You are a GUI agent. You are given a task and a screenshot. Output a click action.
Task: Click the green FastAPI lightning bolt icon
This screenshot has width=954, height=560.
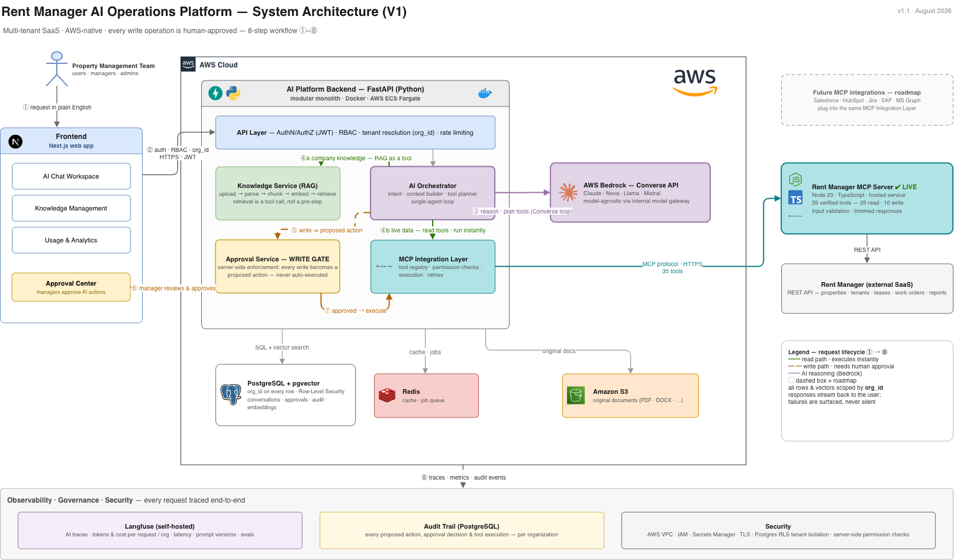(215, 93)
